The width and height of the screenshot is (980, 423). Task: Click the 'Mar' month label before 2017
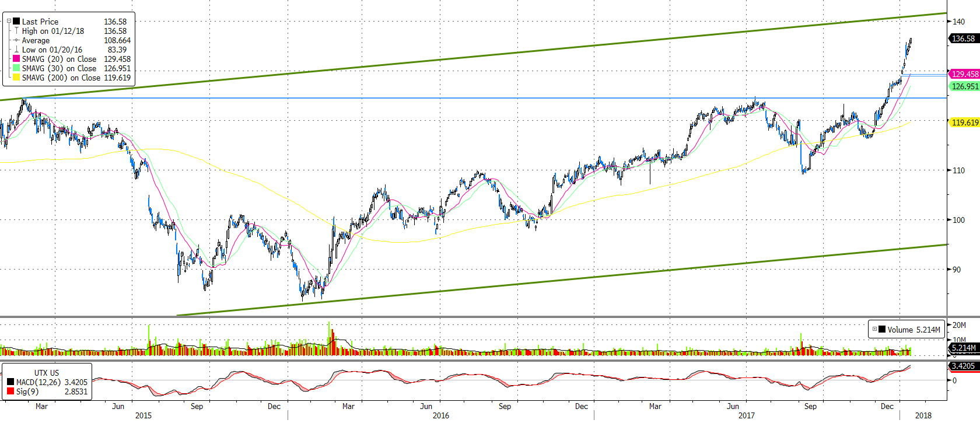(x=655, y=406)
